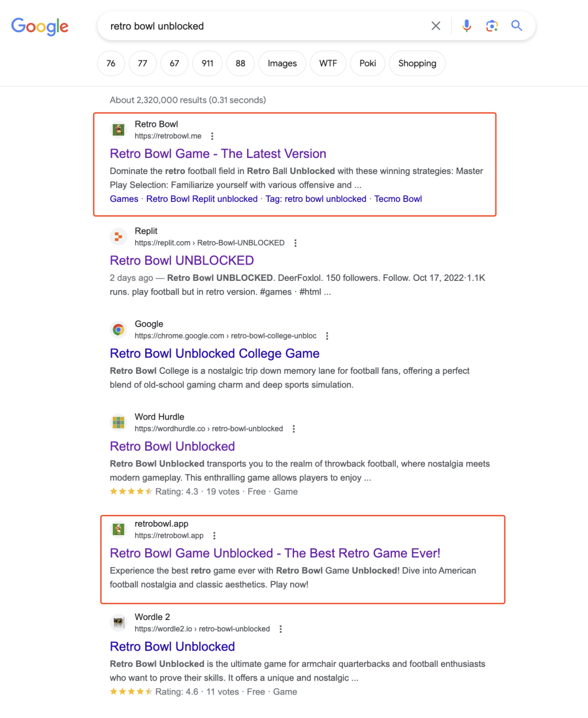
Task: Open more options for retrobowl.app result
Action: pyautogui.click(x=215, y=536)
